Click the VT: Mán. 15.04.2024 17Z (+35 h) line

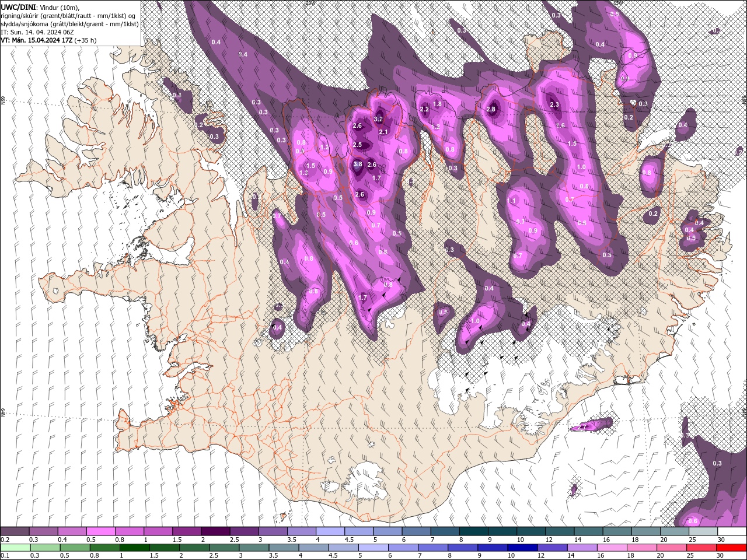48,40
